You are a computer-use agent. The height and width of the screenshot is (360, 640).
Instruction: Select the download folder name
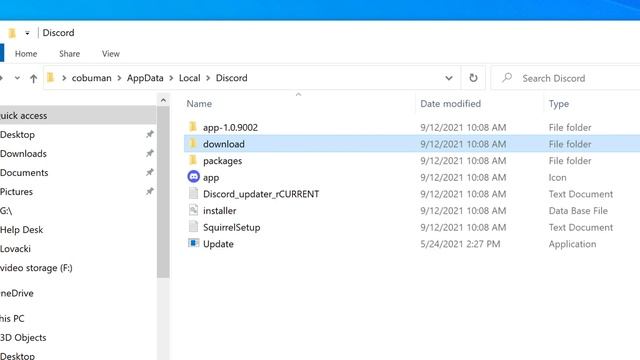224,144
